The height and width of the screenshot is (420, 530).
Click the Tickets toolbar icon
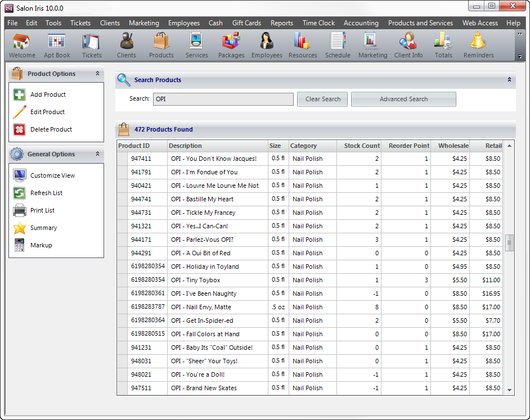click(x=92, y=45)
